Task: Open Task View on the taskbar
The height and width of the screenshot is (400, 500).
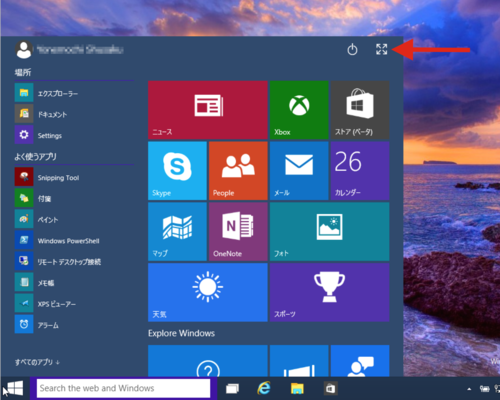Action: click(x=232, y=389)
